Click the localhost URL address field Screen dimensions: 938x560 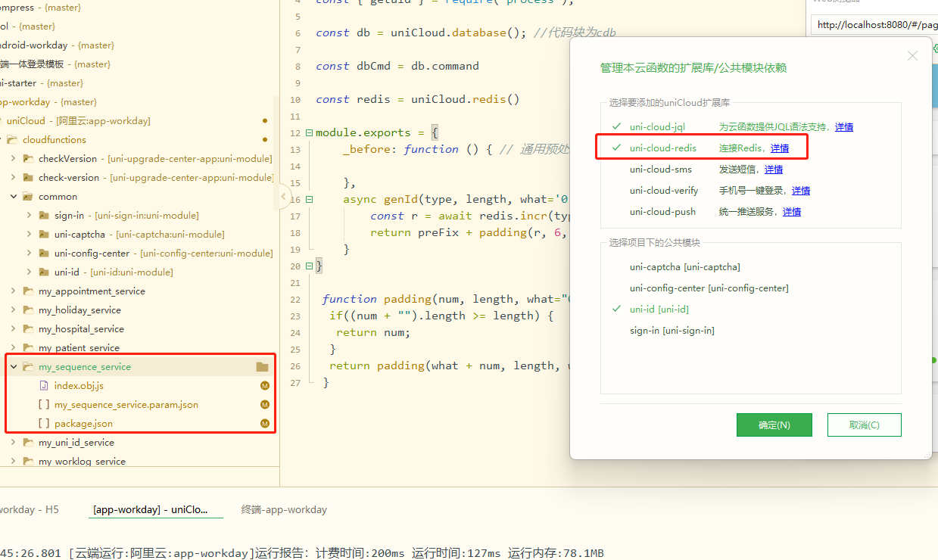874,25
